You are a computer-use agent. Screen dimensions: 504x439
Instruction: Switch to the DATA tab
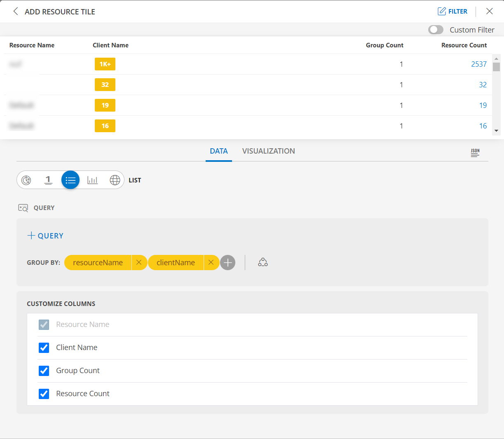coord(219,151)
